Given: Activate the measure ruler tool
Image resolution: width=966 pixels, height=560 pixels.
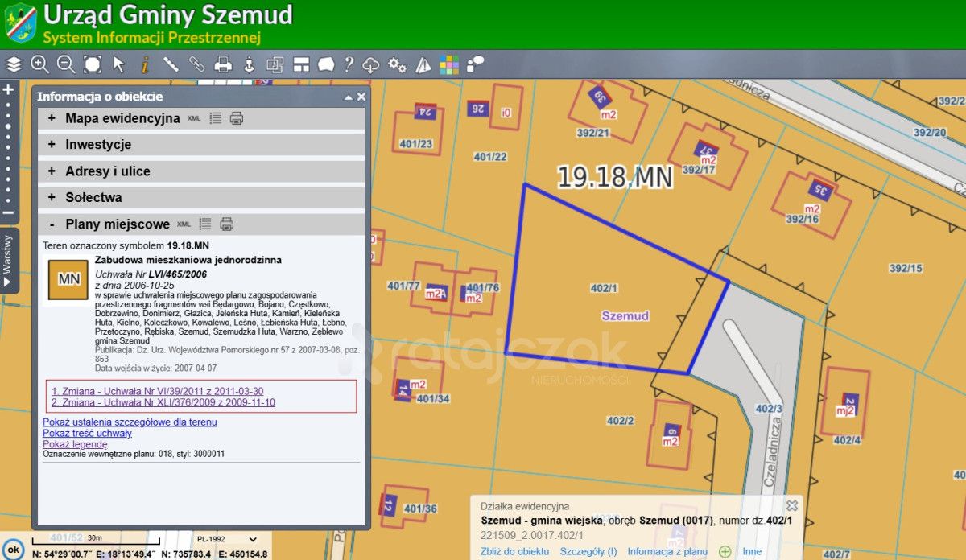Looking at the screenshot, I should point(171,63).
